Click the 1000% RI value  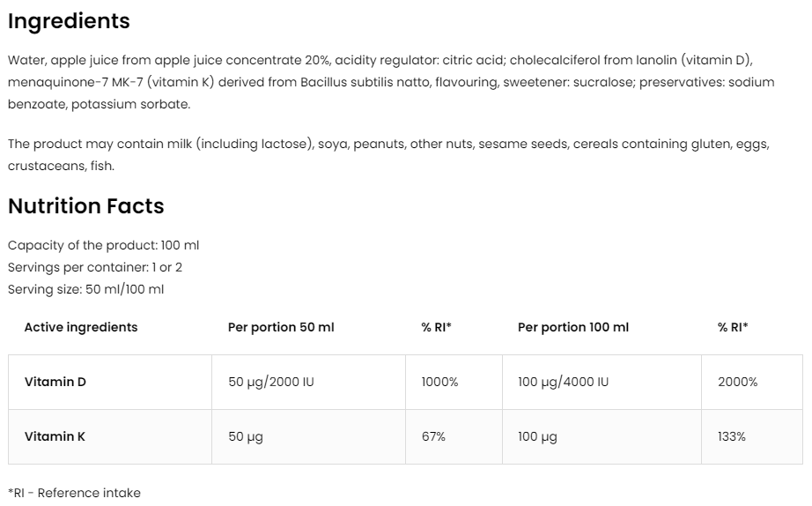point(440,382)
